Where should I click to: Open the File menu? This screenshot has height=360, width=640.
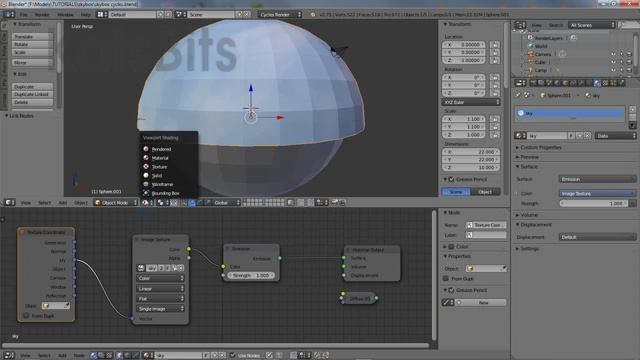[x=24, y=14]
